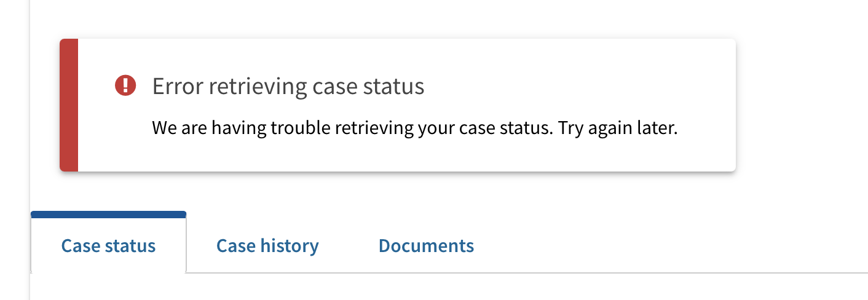The height and width of the screenshot is (300, 868).
Task: Click the blue bar above Case status tab
Action: 108,215
